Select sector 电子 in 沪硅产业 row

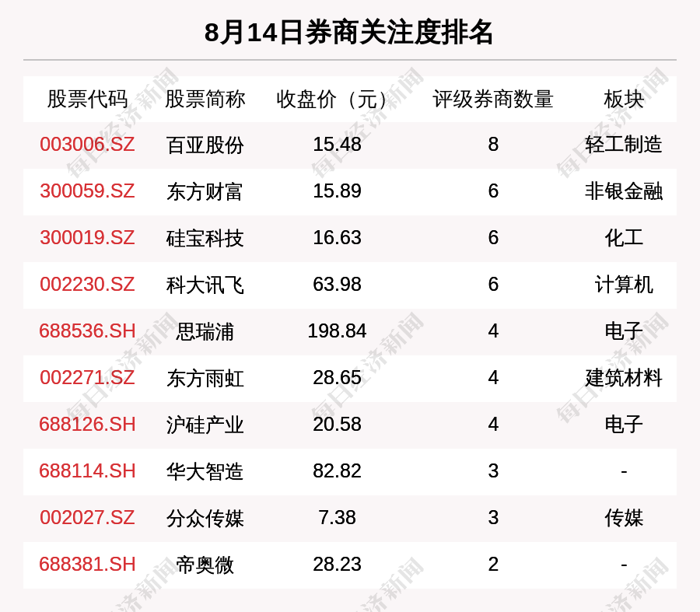point(624,425)
